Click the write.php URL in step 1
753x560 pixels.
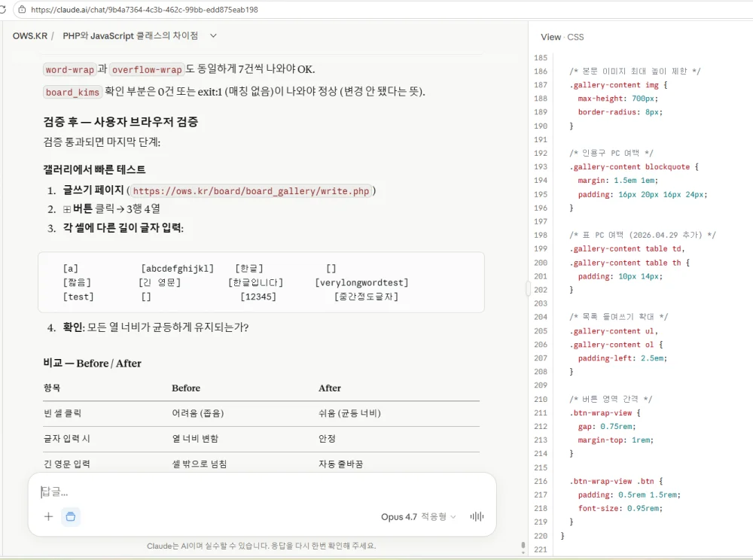pos(252,191)
